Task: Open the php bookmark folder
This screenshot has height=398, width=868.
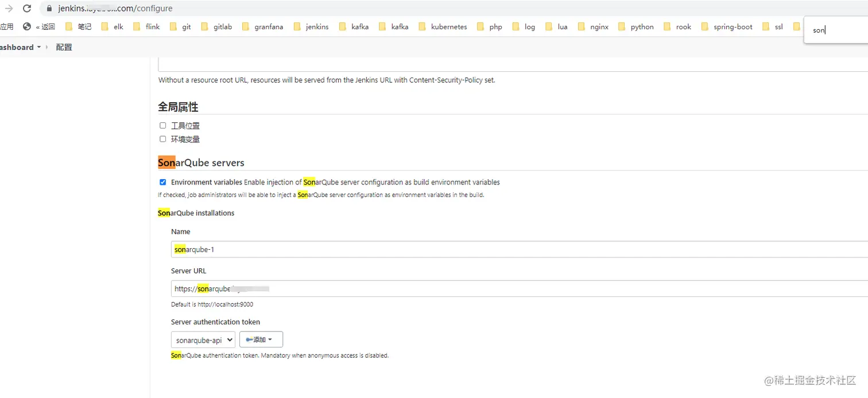Action: (x=490, y=26)
